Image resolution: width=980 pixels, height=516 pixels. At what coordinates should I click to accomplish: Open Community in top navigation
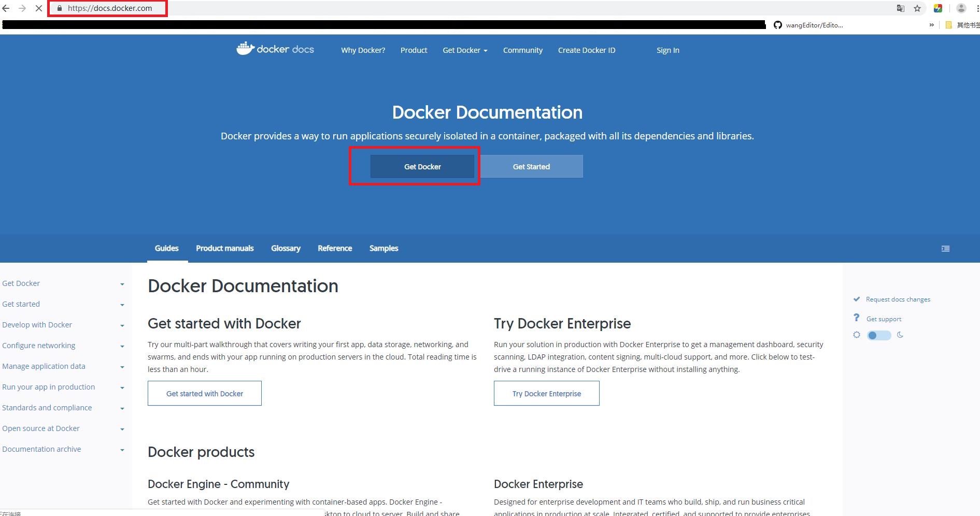pyautogui.click(x=523, y=50)
